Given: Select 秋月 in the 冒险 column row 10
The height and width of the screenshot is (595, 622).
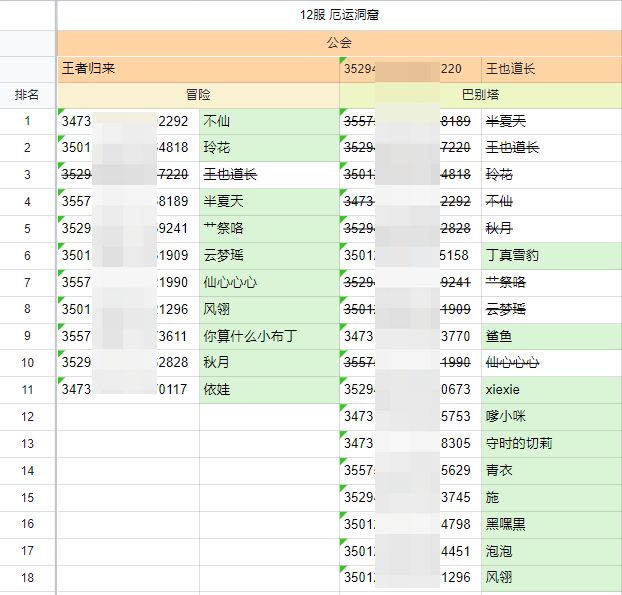Looking at the screenshot, I should [269, 363].
